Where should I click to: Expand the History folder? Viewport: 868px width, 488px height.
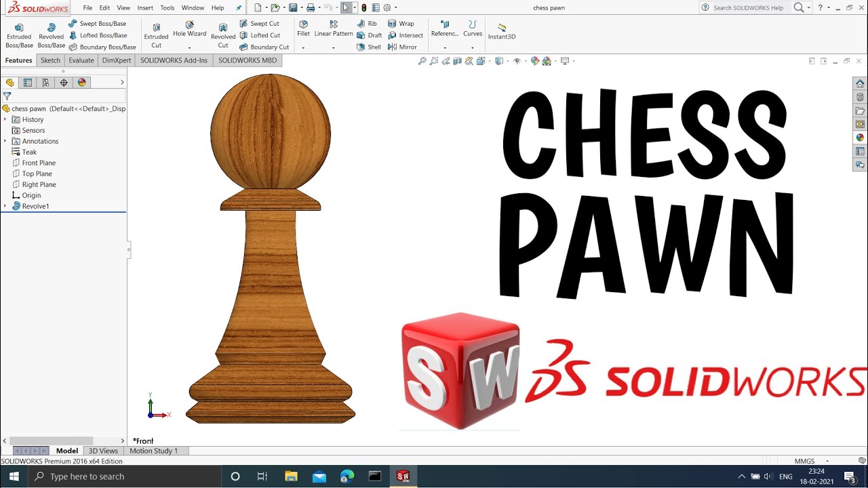tap(5, 119)
